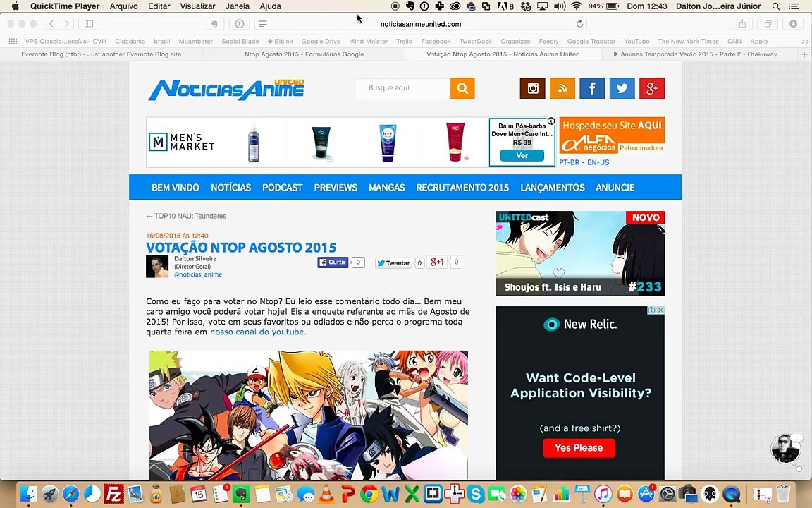
Task: Click the Noticias Anime United logo
Action: (226, 89)
